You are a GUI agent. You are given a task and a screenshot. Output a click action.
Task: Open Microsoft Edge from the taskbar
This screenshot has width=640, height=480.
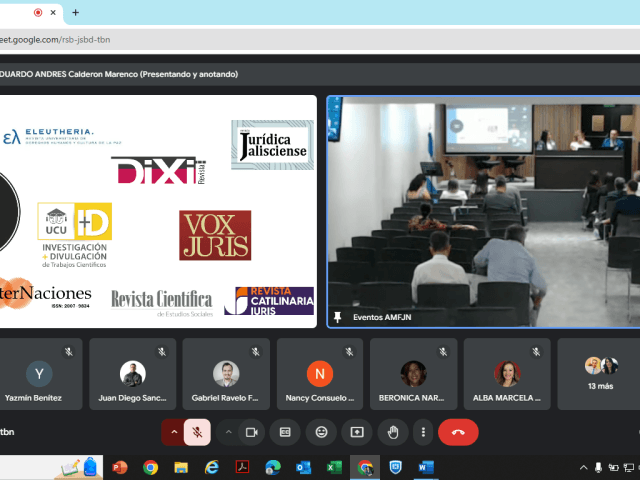pyautogui.click(x=273, y=467)
